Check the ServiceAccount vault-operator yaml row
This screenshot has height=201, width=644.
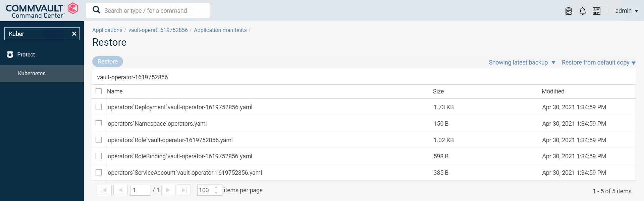pos(99,172)
